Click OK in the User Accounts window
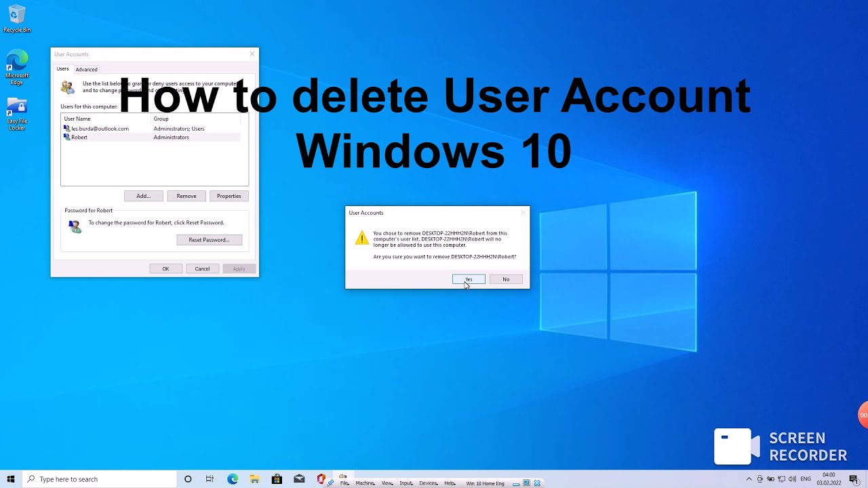Screen dimensions: 868x488 165,269
